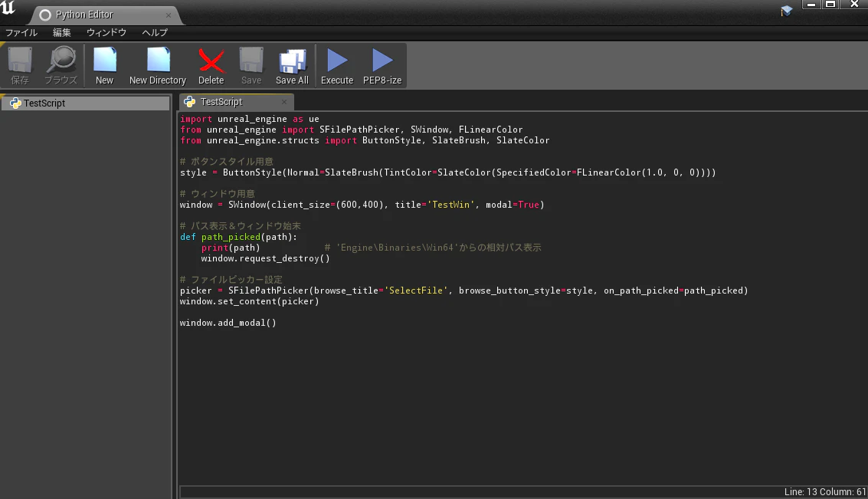Click the '# ファイルピッカー設定' comment line
Image resolution: width=868 pixels, height=499 pixels.
[x=231, y=280]
